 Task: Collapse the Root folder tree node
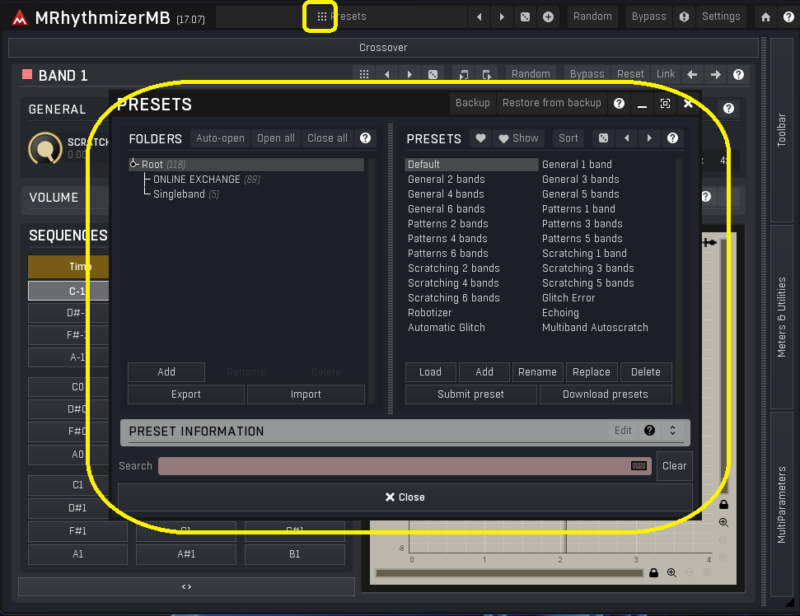click(x=134, y=165)
